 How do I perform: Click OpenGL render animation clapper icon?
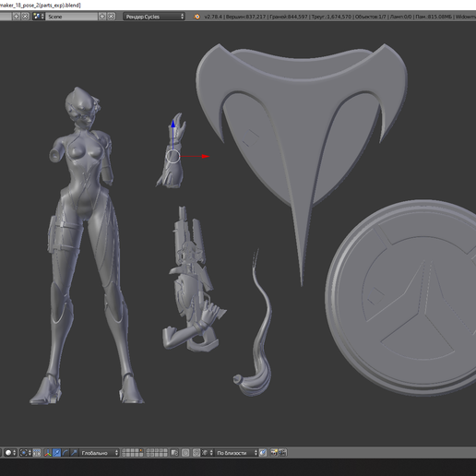click(283, 453)
